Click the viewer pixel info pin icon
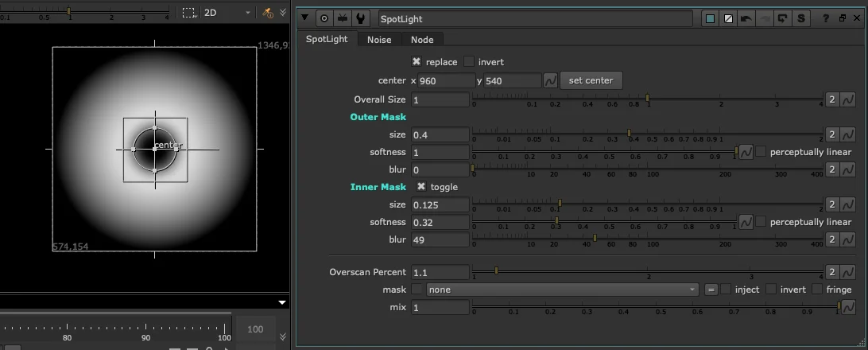Screen dimensions: 868x350 coord(267,13)
